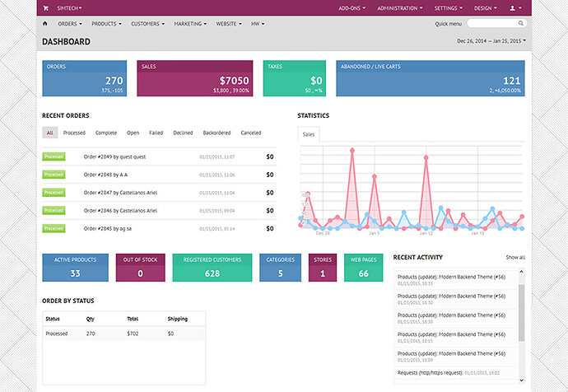This screenshot has width=568, height=392.
Task: Open the Abandoned / Live Carts tile
Action: click(430, 78)
